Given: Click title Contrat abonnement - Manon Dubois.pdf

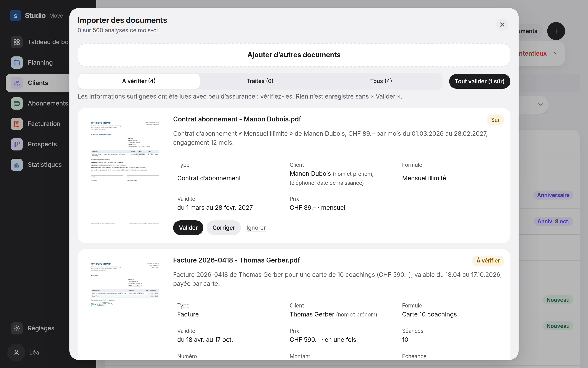Looking at the screenshot, I should pos(237,119).
